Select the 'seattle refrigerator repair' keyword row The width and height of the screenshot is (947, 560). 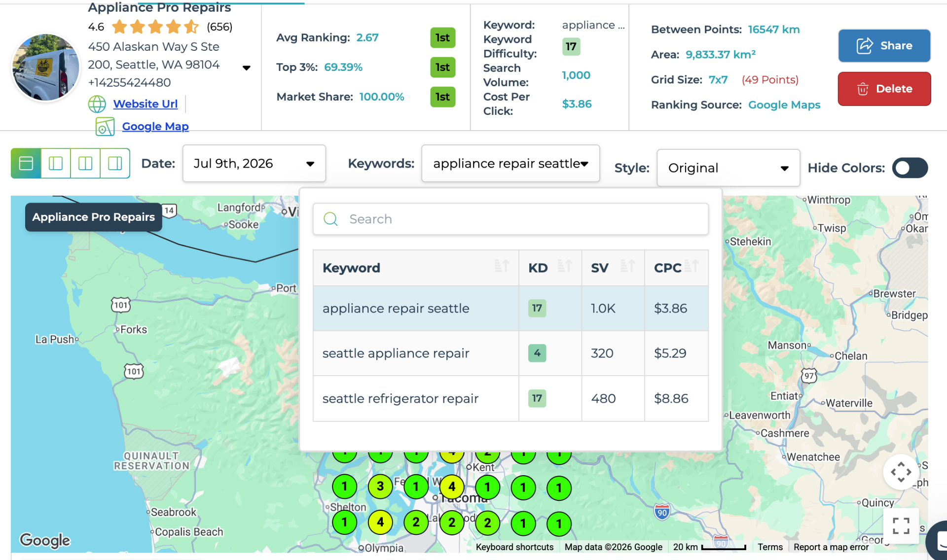pyautogui.click(x=510, y=398)
